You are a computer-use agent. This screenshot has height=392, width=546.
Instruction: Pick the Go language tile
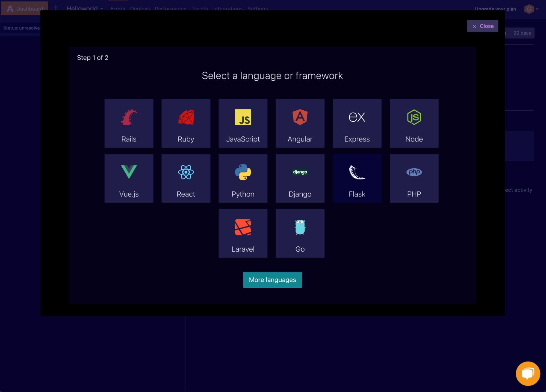tap(300, 233)
